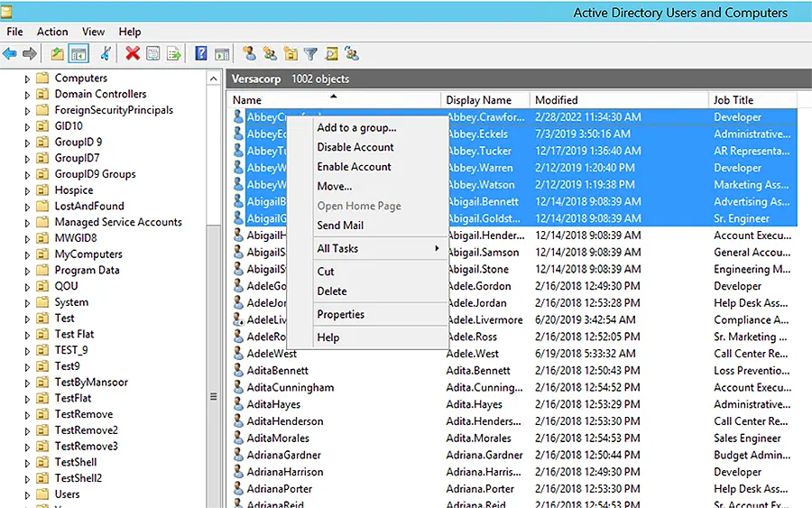Open the File menu
The image size is (812, 508).
[x=14, y=32]
